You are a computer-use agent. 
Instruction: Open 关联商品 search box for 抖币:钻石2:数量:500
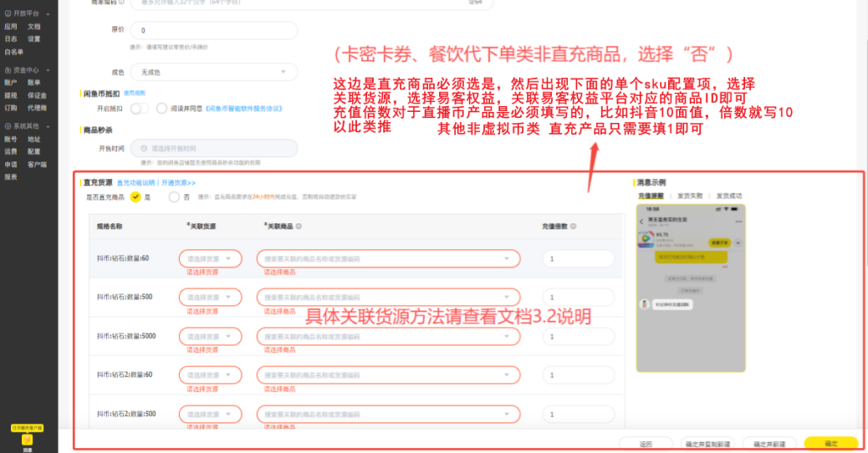tap(388, 414)
